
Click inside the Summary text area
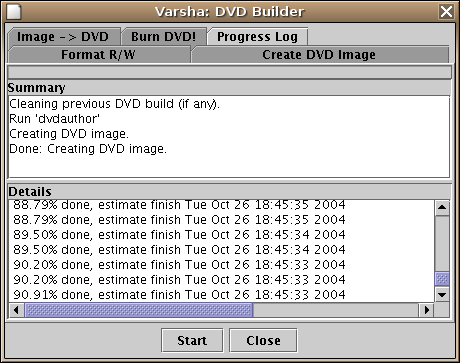tap(229, 137)
